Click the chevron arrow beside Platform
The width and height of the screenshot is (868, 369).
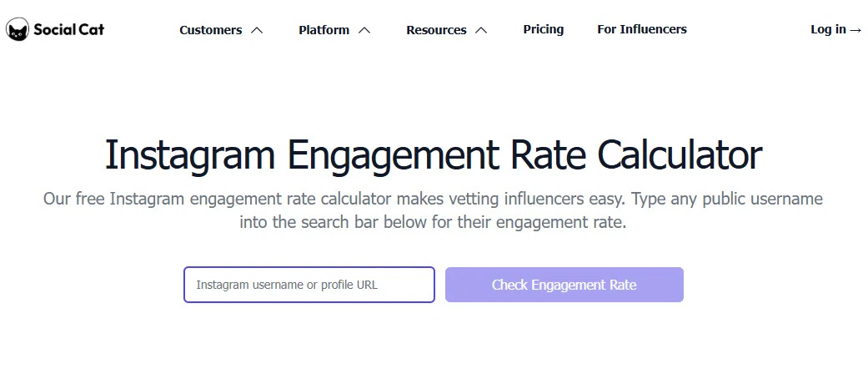coord(364,31)
